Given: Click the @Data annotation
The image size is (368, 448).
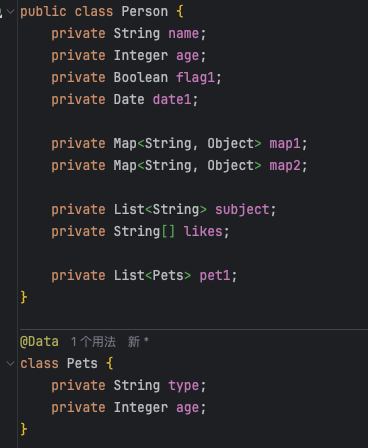Looking at the screenshot, I should click(39, 342).
